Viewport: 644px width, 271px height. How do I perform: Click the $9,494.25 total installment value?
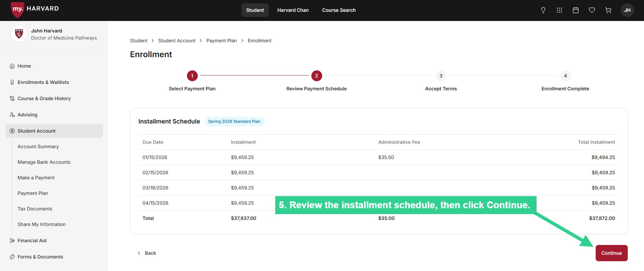pyautogui.click(x=603, y=157)
